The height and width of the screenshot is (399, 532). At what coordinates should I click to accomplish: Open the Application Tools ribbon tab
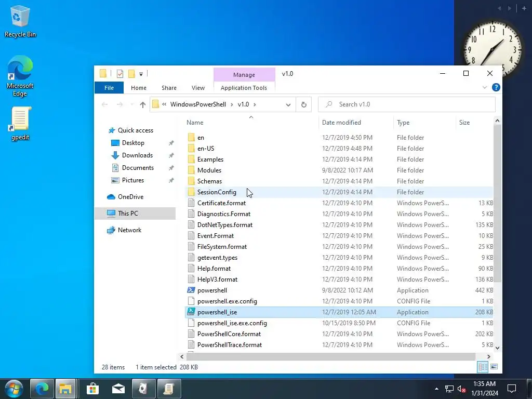click(244, 88)
